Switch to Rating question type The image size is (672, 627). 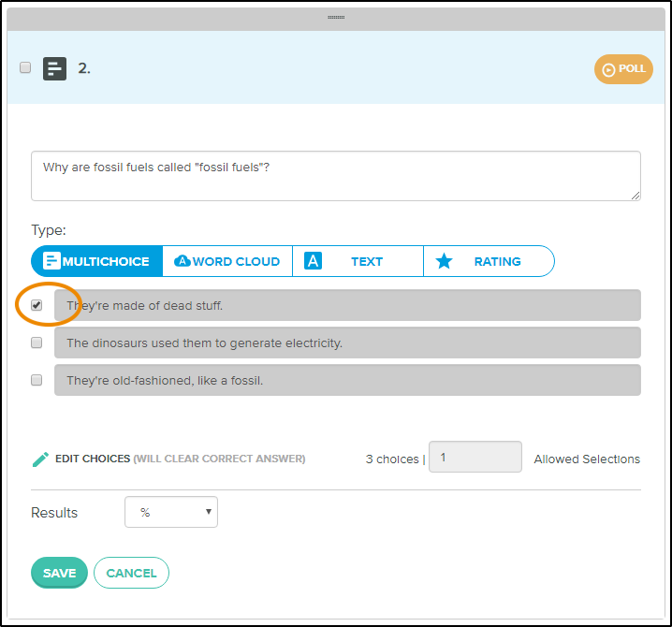tap(489, 261)
